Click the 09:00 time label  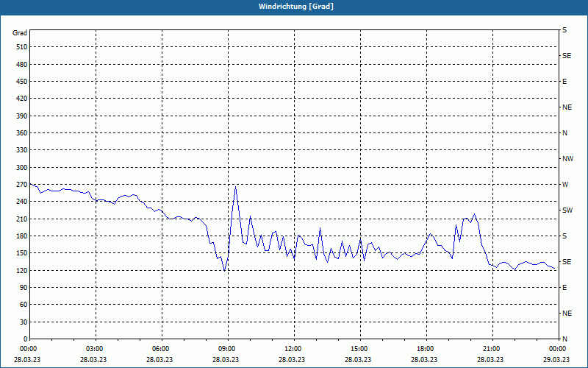[x=227, y=349]
